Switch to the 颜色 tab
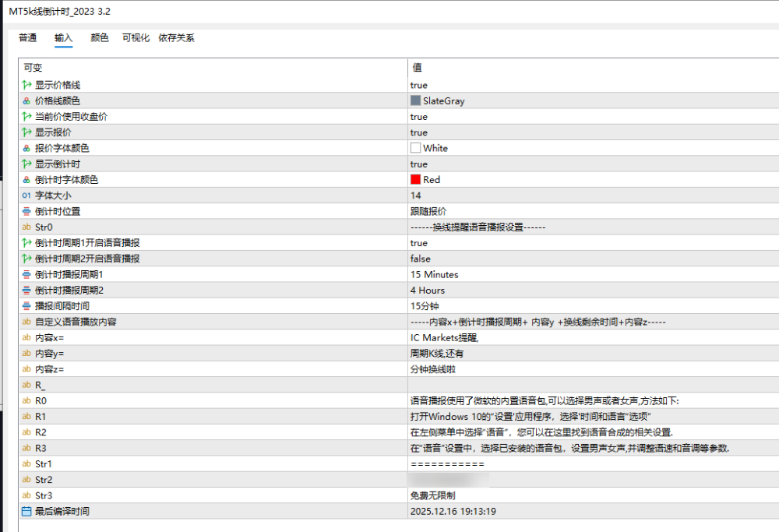Image resolution: width=779 pixels, height=532 pixels. 100,37
